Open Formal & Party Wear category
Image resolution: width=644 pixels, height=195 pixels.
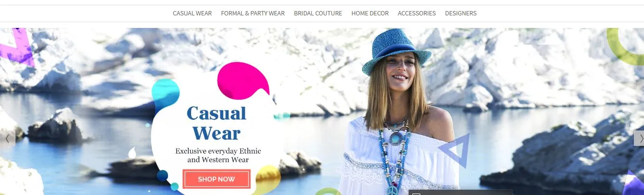click(x=253, y=13)
